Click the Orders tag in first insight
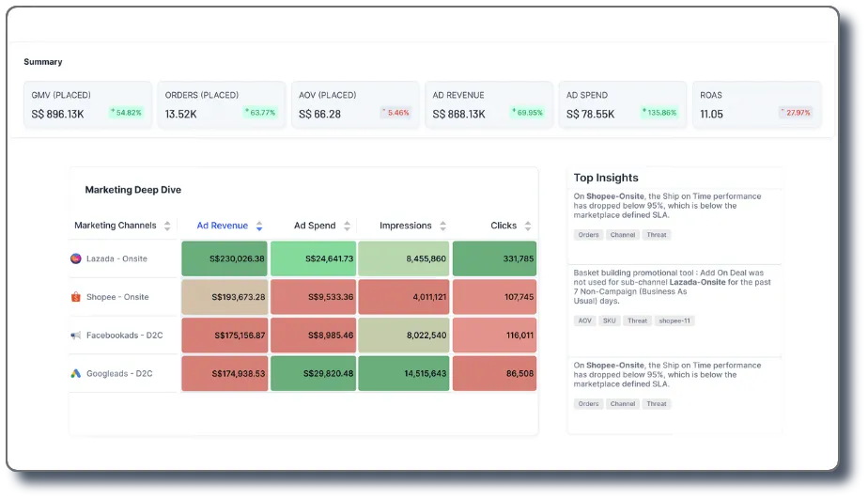868x500 pixels. (588, 235)
